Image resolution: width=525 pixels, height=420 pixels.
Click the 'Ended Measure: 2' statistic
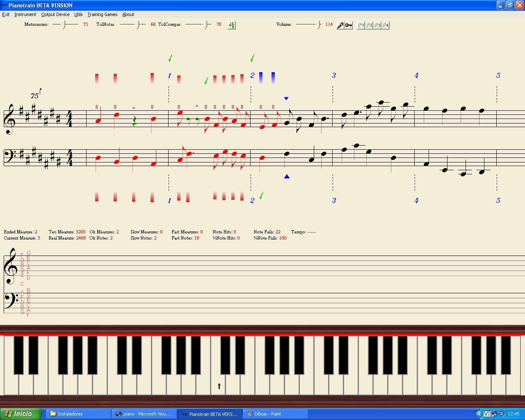pos(21,232)
